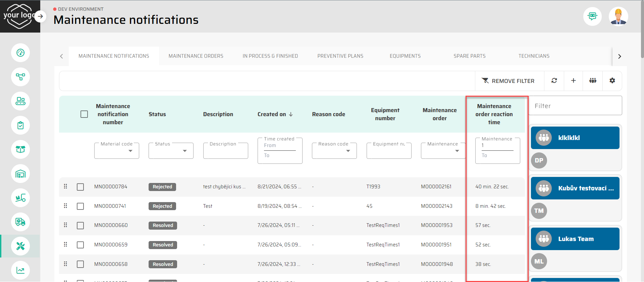This screenshot has width=644, height=282.
Task: Open the dashboard gauge sidebar icon
Action: click(x=20, y=53)
